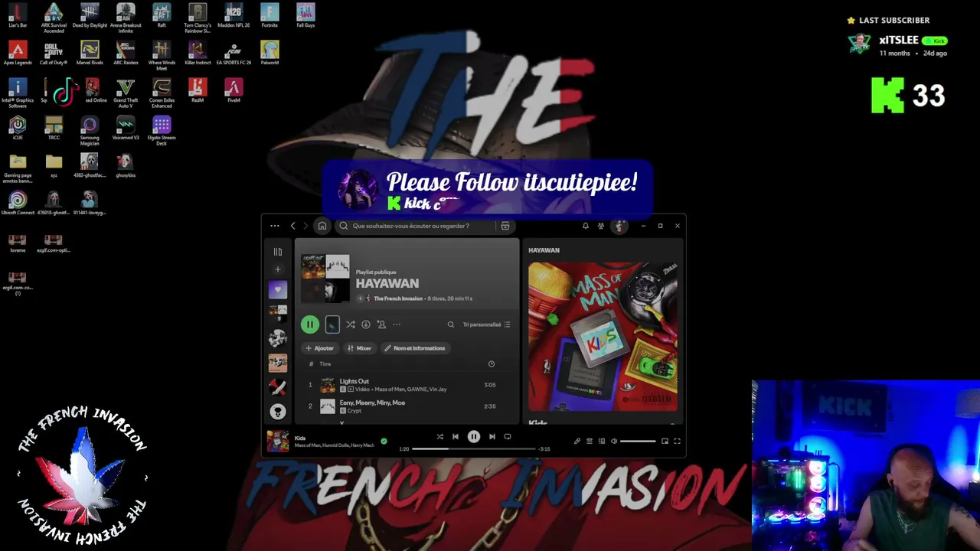Select the Voicemod V3 desktop icon
The image size is (980, 551).
pos(126,128)
